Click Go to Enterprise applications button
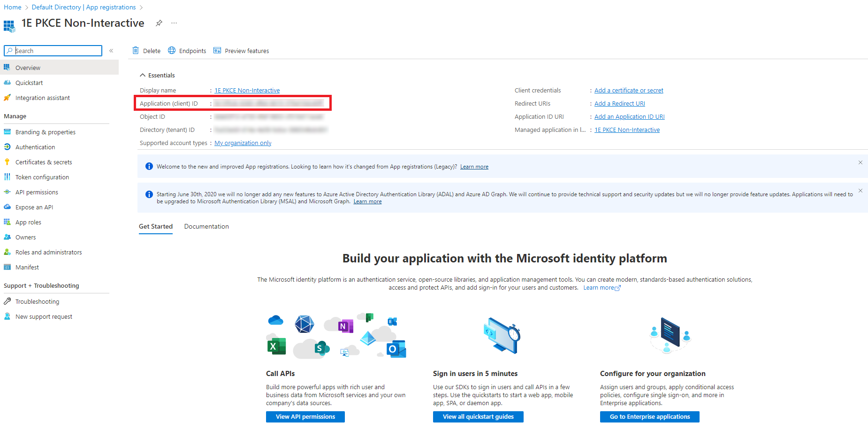This screenshot has width=868, height=430. tap(650, 417)
